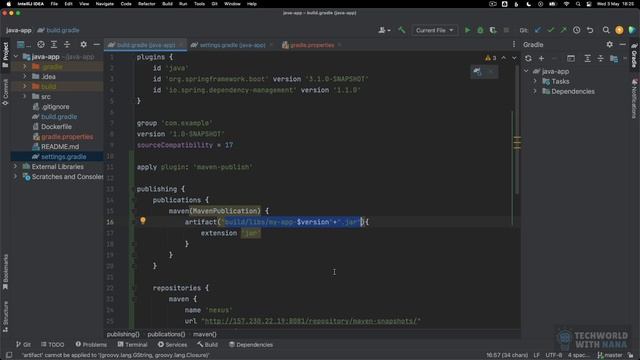Run with coverage icon in toolbar
The height and width of the screenshot is (360, 640).
tap(493, 30)
